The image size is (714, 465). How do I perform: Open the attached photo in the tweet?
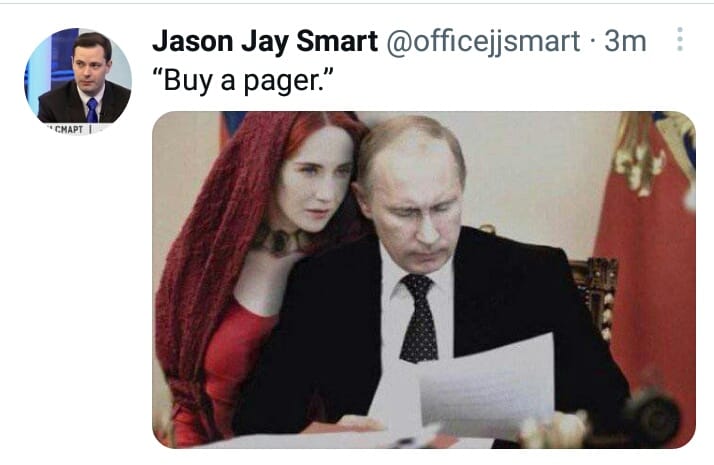[x=424, y=280]
